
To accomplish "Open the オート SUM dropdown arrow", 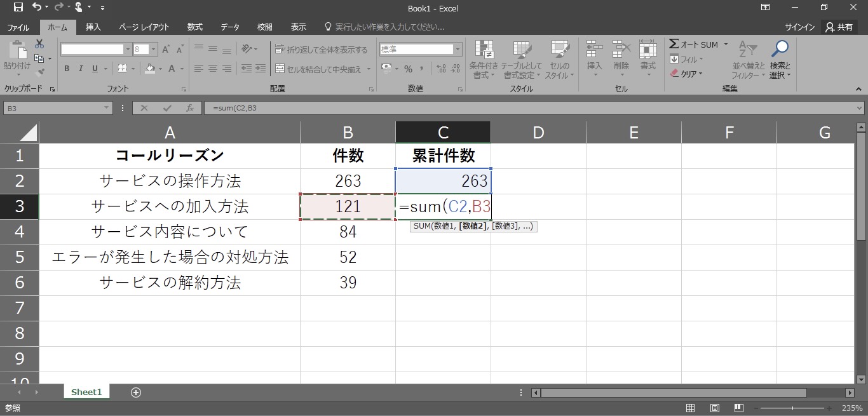I will [726, 44].
